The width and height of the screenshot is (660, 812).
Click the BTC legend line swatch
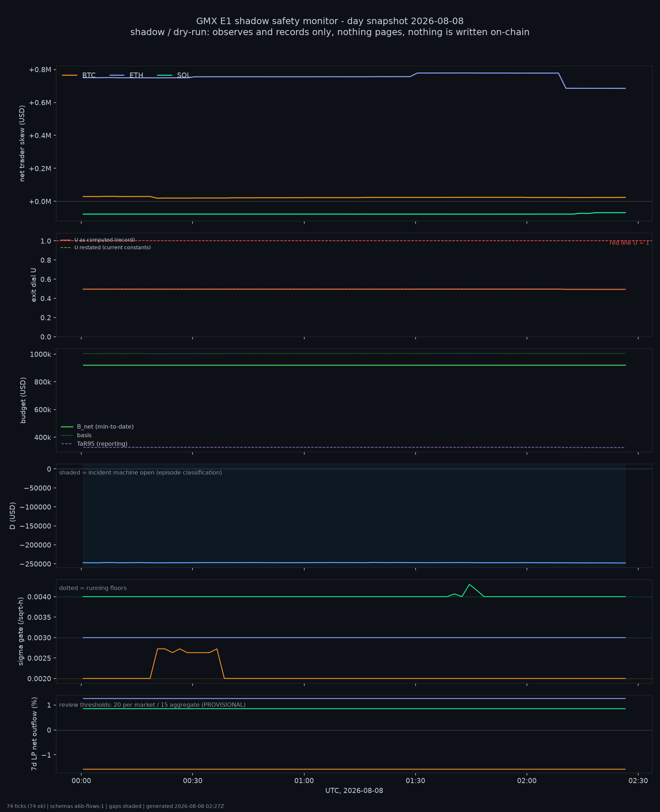pos(70,75)
